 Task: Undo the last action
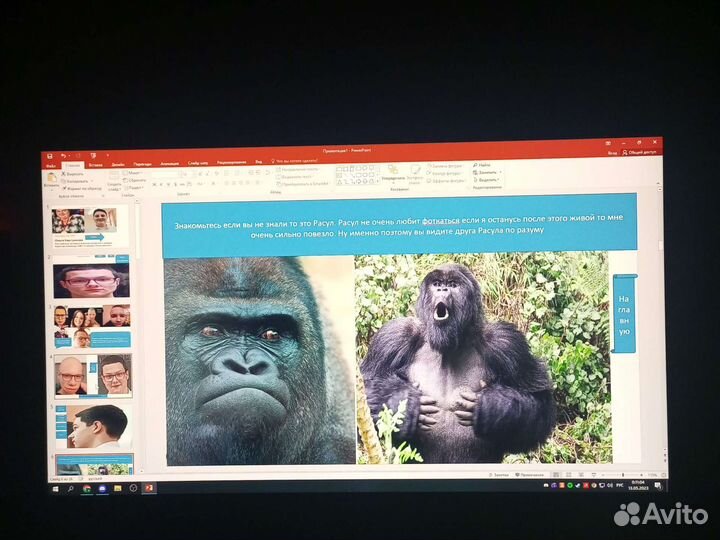[x=64, y=157]
